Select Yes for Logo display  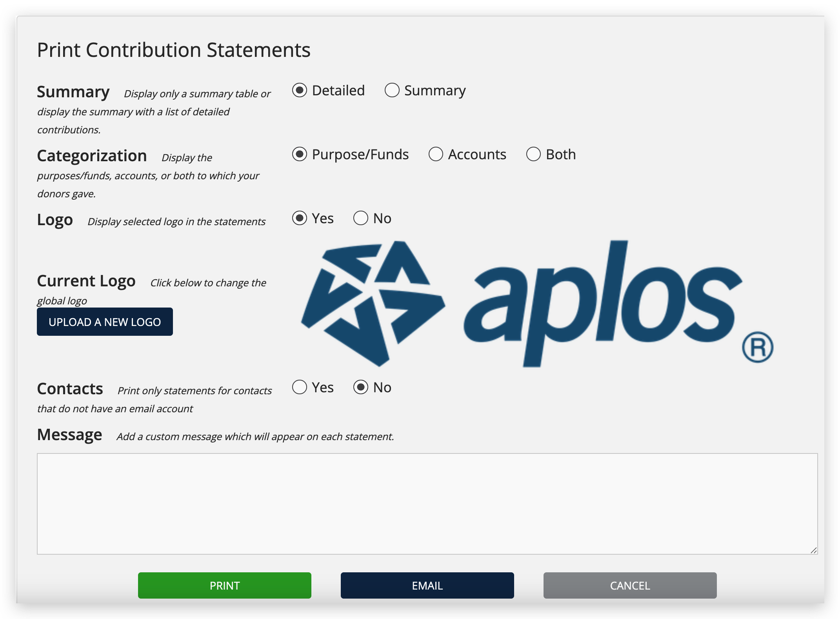[300, 218]
